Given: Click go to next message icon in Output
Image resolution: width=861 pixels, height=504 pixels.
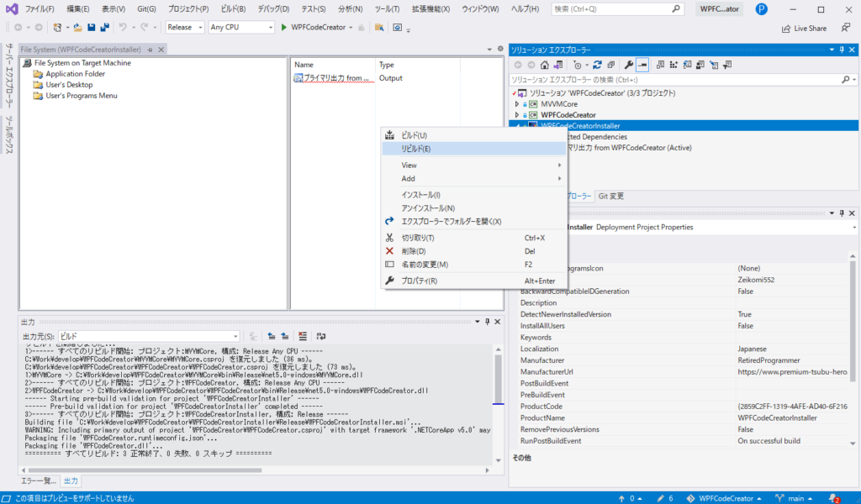Looking at the screenshot, I should (x=284, y=336).
